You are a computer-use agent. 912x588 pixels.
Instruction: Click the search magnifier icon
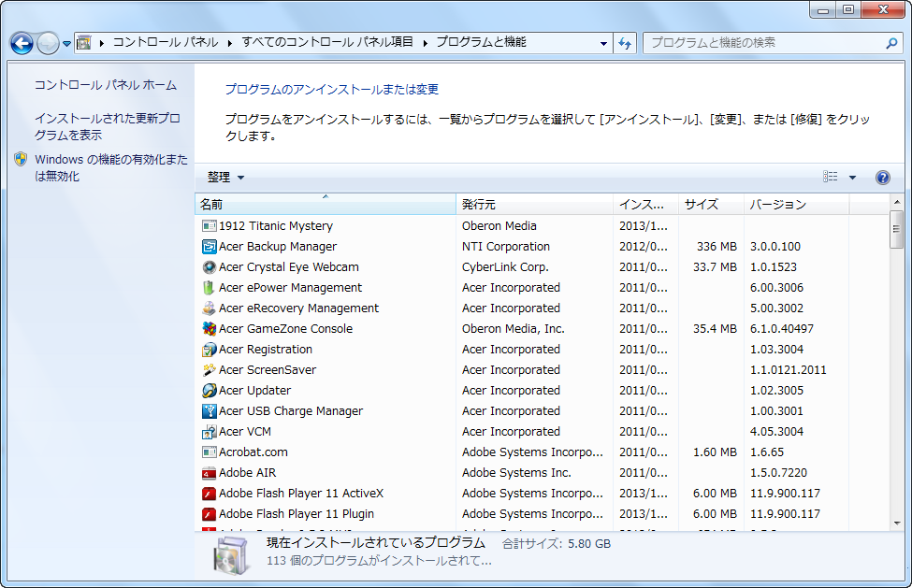coord(891,43)
